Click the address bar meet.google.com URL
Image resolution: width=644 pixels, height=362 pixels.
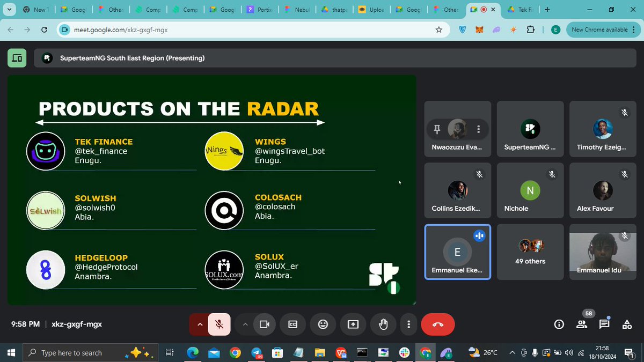click(121, 30)
